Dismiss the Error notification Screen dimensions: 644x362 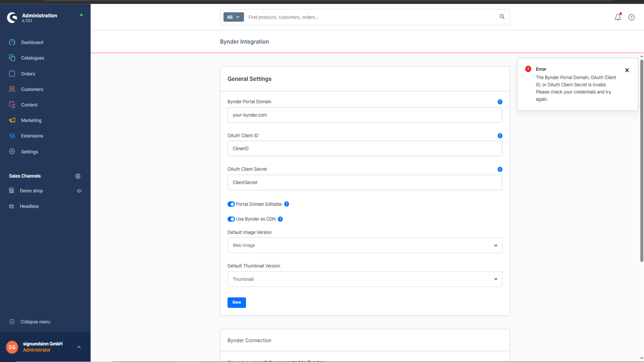627,70
